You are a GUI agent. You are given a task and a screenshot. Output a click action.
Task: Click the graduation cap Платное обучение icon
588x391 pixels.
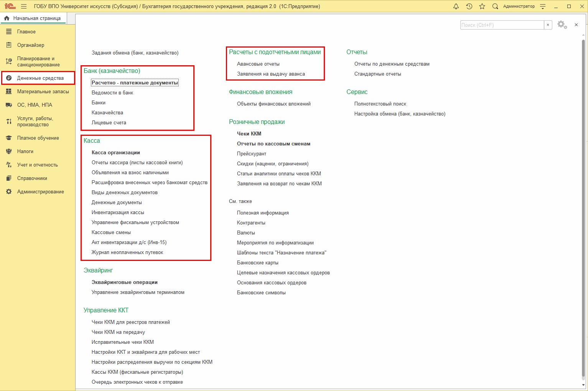click(9, 138)
